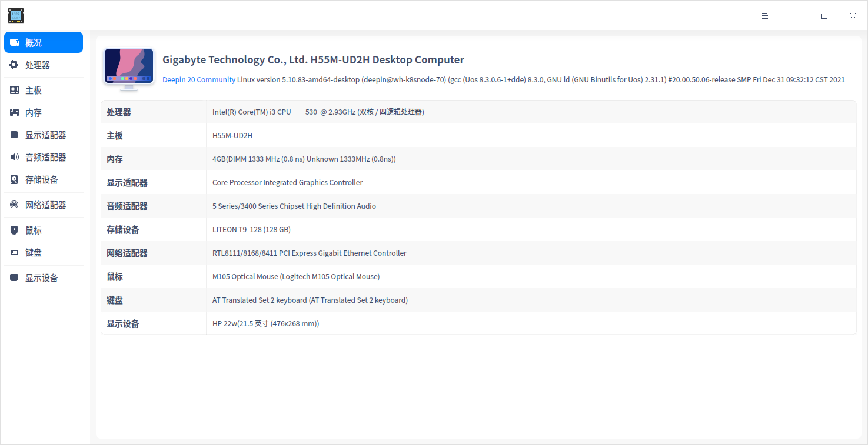The width and height of the screenshot is (868, 445).
Task: Select the 网络适配器 network adapter icon
Action: (x=14, y=205)
